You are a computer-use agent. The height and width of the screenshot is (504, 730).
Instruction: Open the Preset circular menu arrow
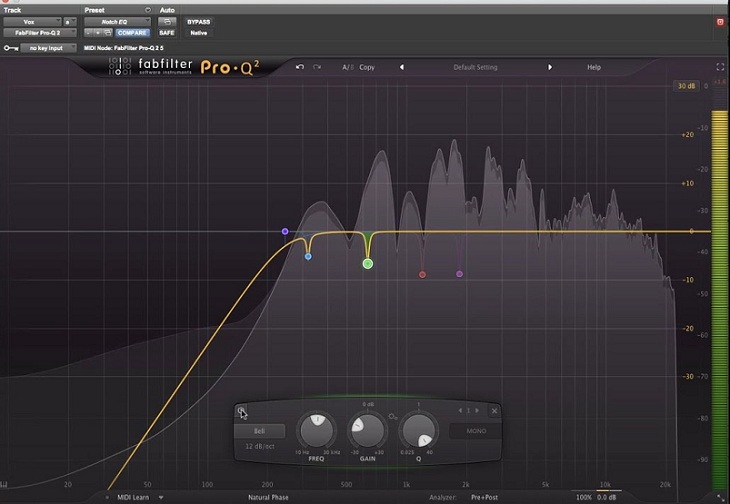point(148,10)
